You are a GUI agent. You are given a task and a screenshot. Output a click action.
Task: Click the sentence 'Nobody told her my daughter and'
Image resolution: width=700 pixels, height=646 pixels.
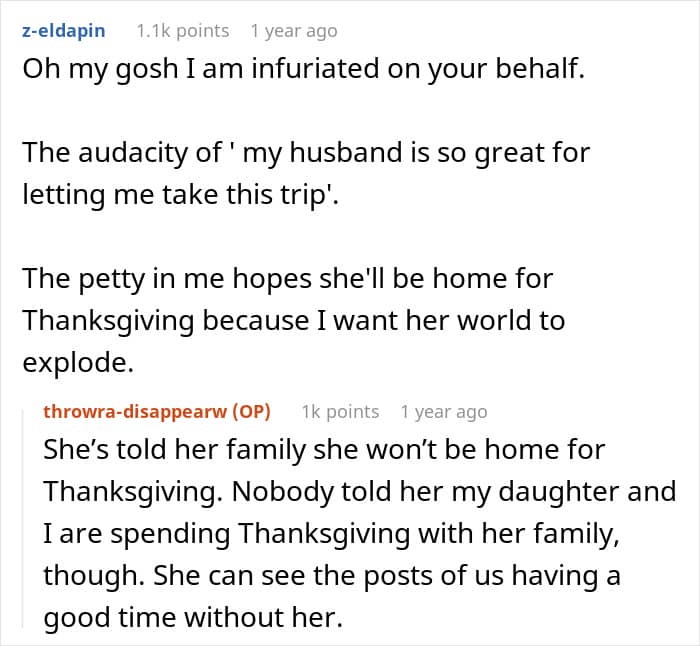(x=454, y=491)
